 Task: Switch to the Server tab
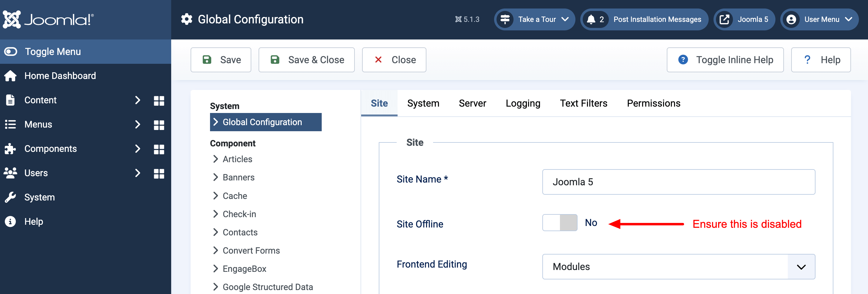click(473, 103)
